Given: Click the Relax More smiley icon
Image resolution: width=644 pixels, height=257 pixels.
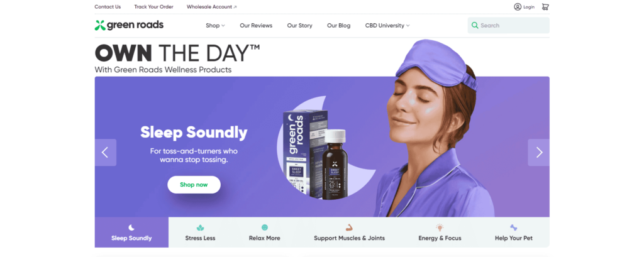Looking at the screenshot, I should click(x=265, y=227).
